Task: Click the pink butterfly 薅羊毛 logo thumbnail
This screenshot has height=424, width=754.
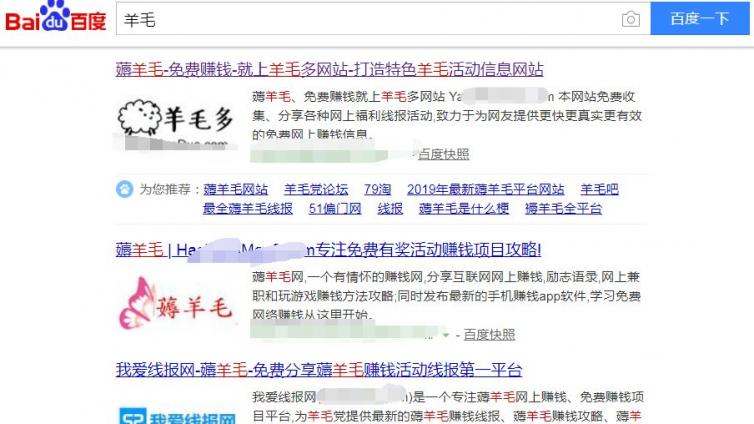Action: click(x=176, y=304)
